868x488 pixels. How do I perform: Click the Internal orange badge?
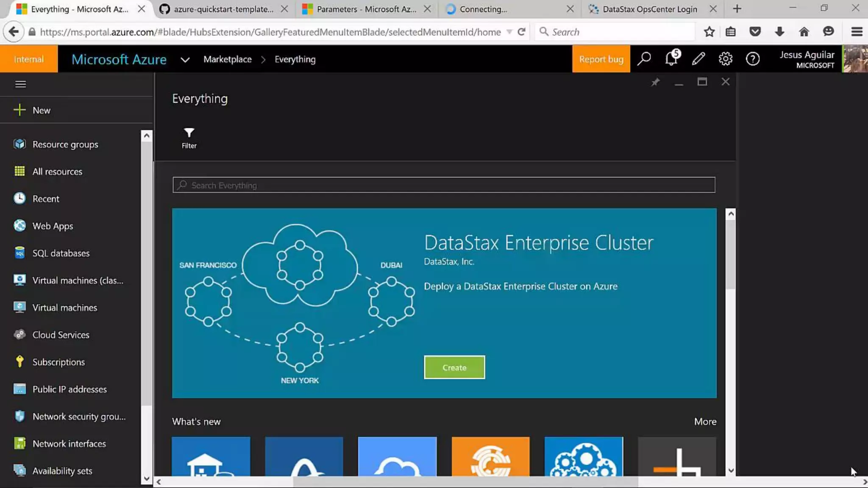[29, 59]
